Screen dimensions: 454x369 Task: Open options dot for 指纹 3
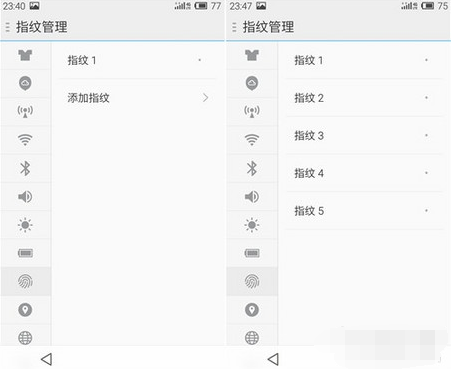click(426, 135)
